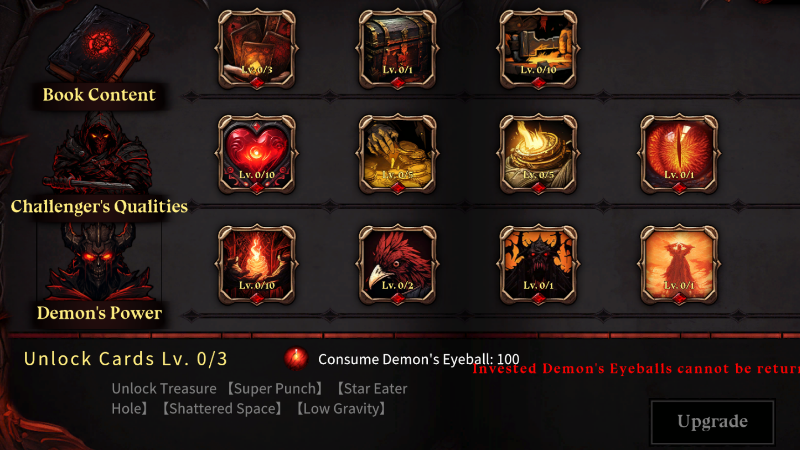Select the treasure chest skill icon
This screenshot has height=450, width=800.
click(397, 49)
